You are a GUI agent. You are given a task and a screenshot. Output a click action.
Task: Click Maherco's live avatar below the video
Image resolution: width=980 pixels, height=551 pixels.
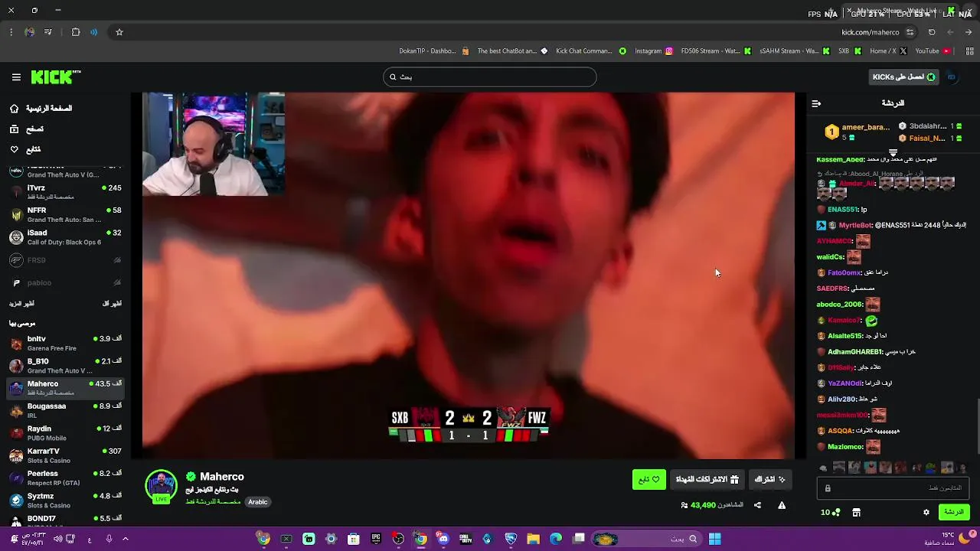pos(161,487)
